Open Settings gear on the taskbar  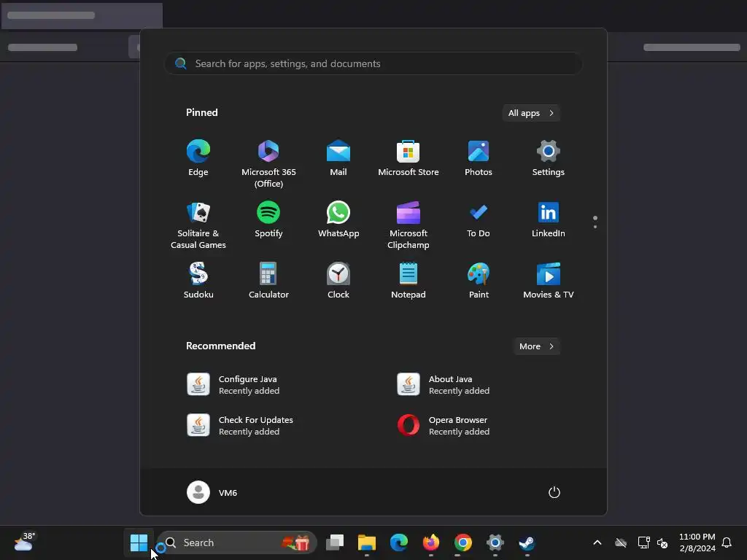pyautogui.click(x=495, y=542)
